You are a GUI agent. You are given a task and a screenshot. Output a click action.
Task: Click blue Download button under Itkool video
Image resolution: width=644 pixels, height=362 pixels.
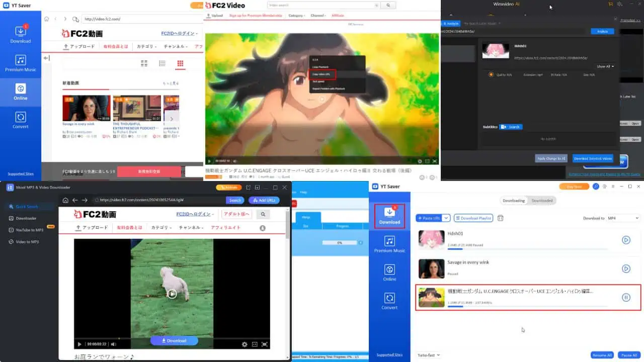click(x=174, y=340)
